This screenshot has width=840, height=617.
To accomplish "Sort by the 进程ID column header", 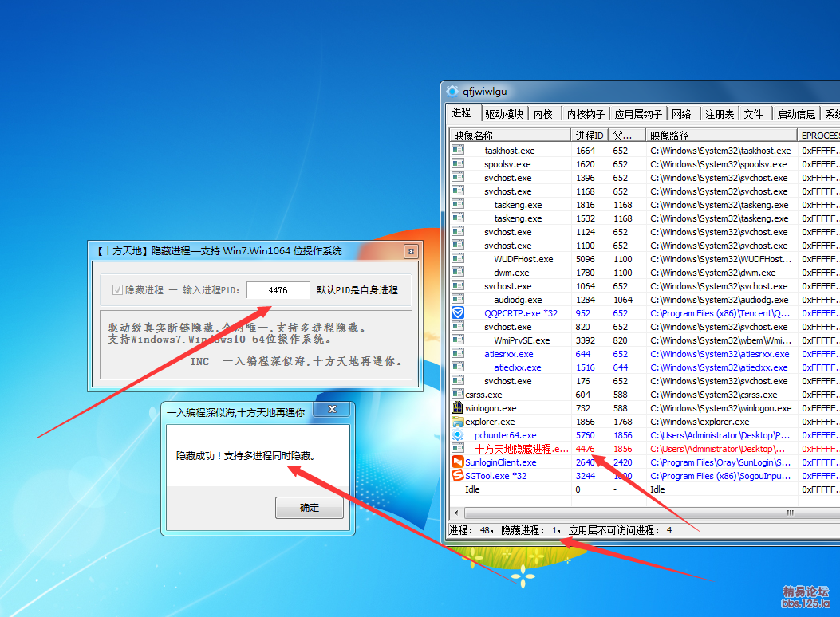I will coord(590,136).
